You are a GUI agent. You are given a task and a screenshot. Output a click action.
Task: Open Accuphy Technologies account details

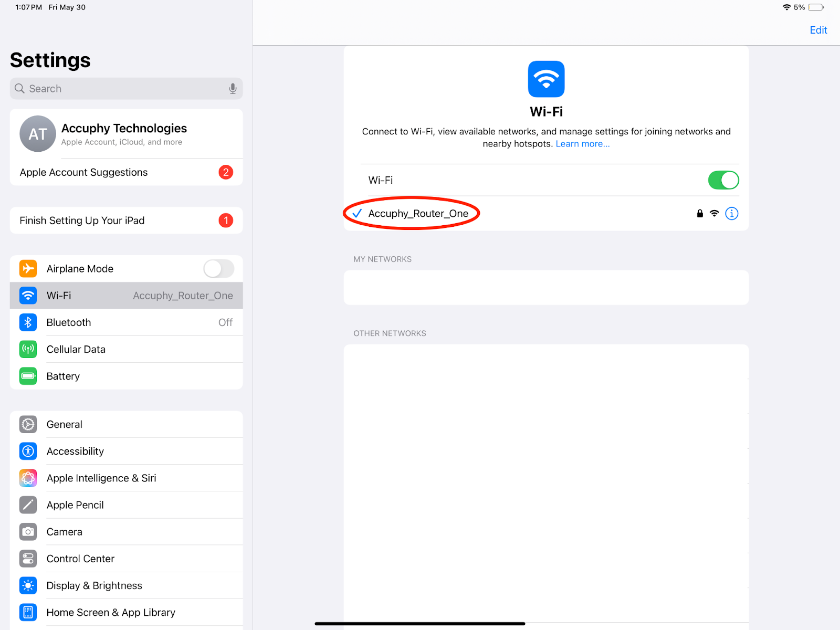pyautogui.click(x=127, y=134)
